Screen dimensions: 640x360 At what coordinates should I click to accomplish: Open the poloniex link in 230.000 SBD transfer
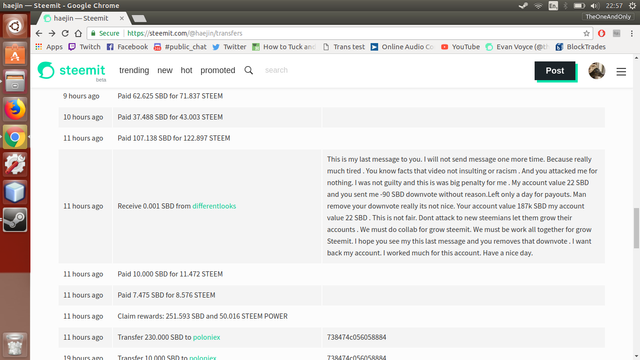[206, 338]
